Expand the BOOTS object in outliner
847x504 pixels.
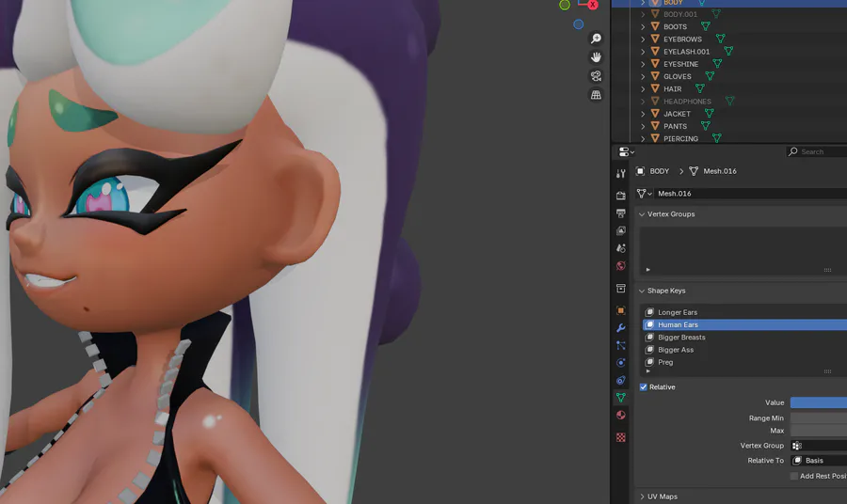point(643,26)
